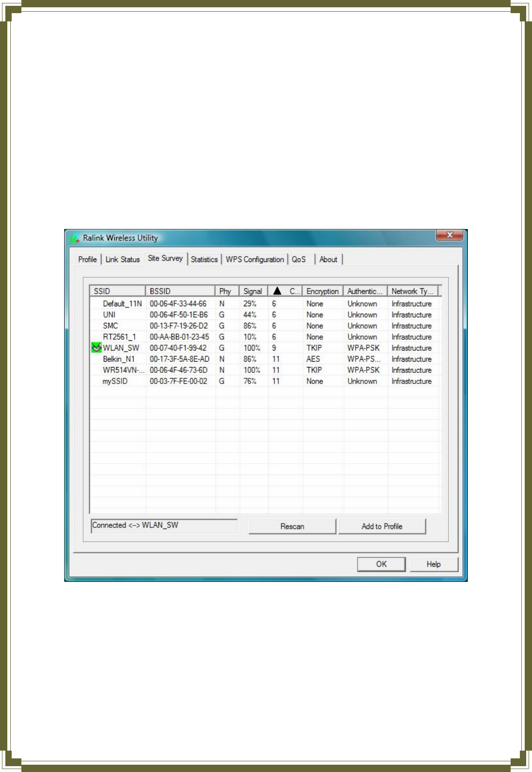Click channel 9 in the WLAN_SW row
532x772 pixels.
point(274,348)
